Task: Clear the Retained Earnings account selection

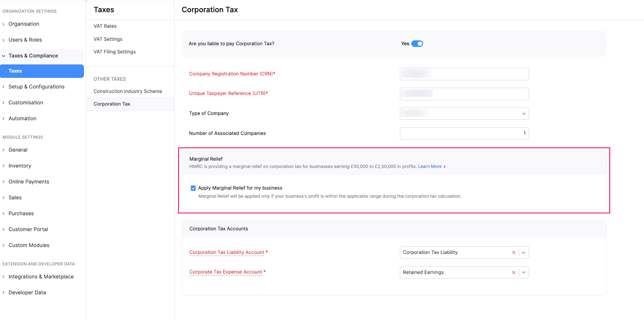Action: point(514,272)
